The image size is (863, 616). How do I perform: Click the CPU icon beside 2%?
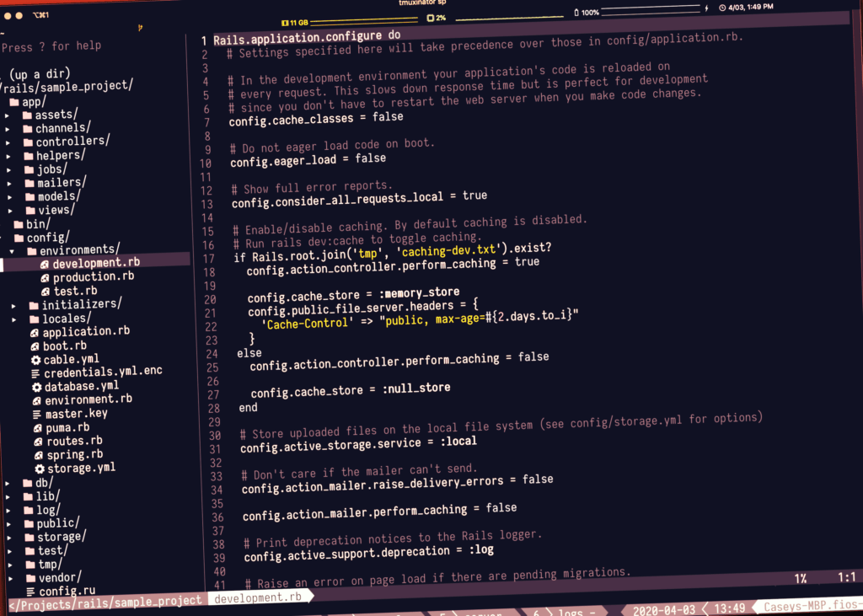430,19
